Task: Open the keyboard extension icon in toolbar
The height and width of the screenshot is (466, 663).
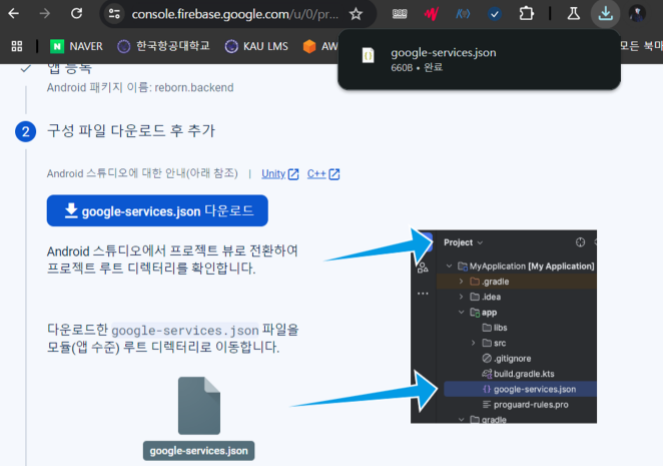Action: tap(399, 14)
